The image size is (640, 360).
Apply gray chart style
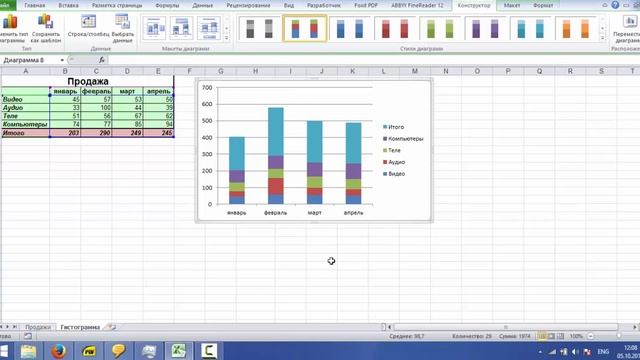(259, 29)
